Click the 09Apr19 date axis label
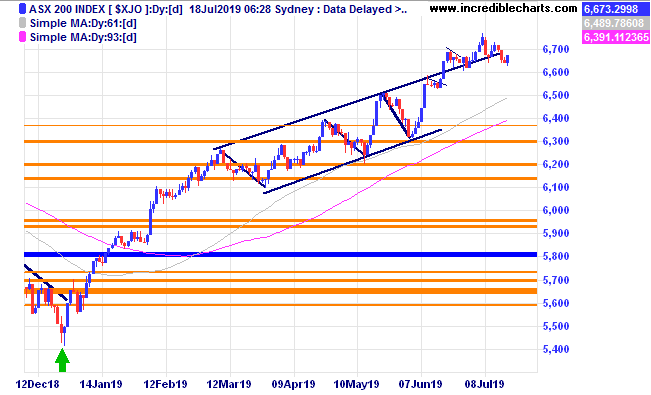 [x=294, y=384]
